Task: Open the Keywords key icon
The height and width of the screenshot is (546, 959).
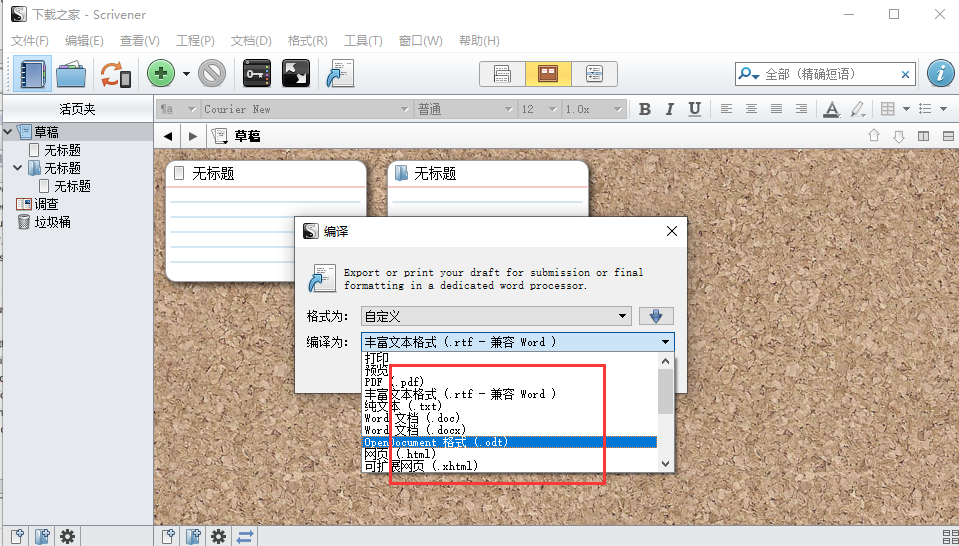Action: [257, 74]
